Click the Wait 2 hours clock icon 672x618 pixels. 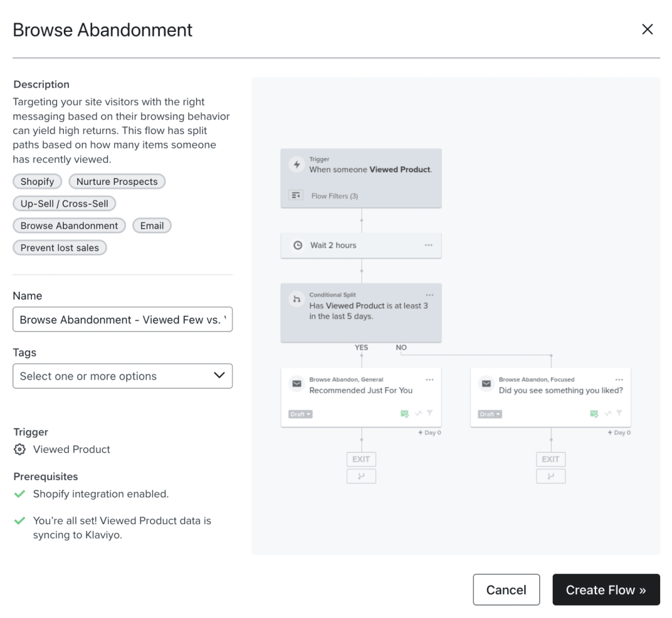[298, 245]
